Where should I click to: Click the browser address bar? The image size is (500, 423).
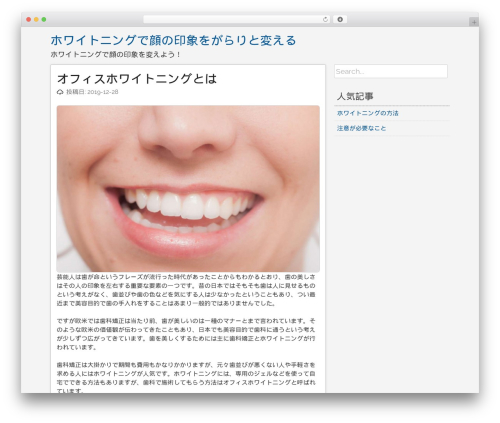pyautogui.click(x=236, y=20)
